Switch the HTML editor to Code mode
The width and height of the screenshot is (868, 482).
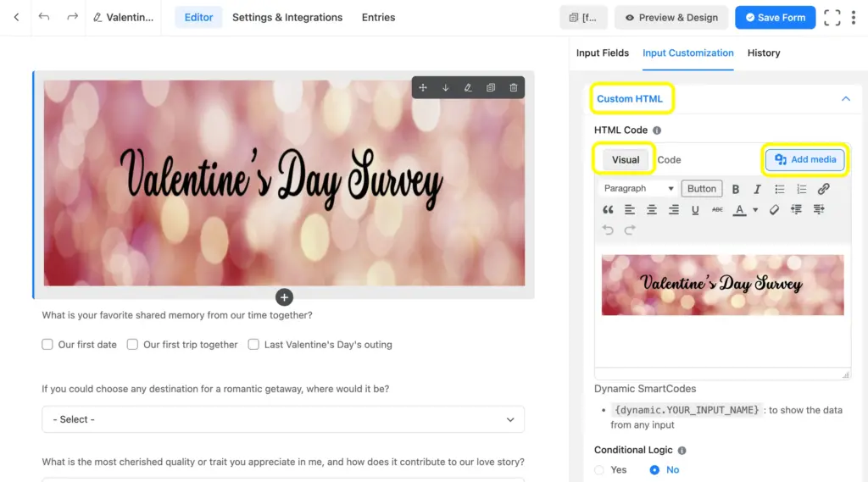(x=669, y=160)
